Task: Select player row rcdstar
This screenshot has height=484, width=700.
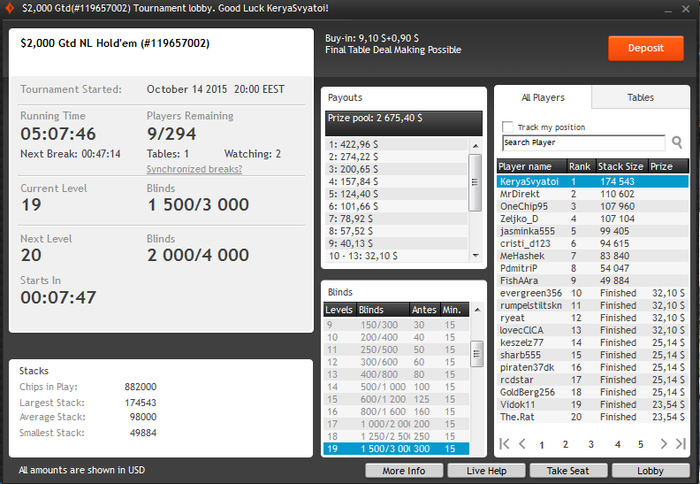Action: click(x=592, y=380)
